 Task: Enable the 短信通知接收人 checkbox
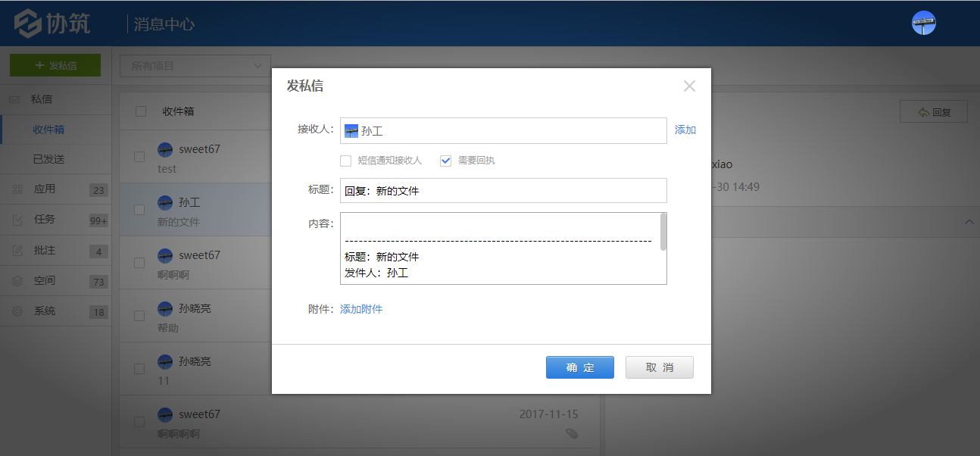pos(345,160)
